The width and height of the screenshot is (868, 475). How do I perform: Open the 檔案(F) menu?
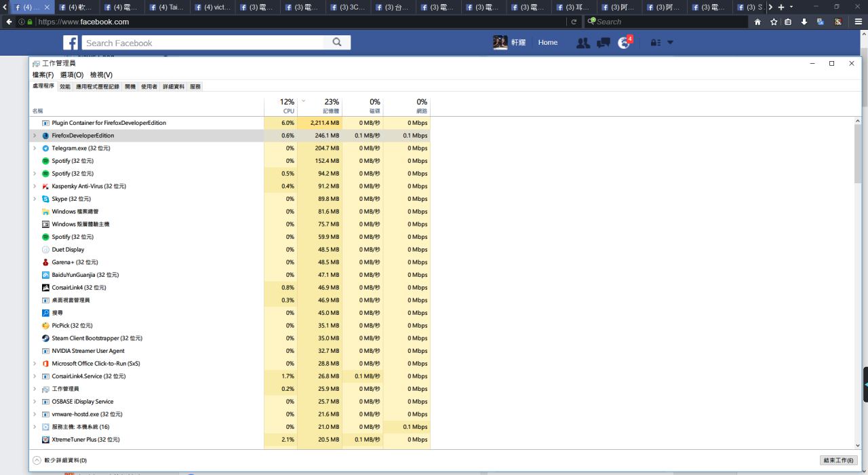point(43,75)
